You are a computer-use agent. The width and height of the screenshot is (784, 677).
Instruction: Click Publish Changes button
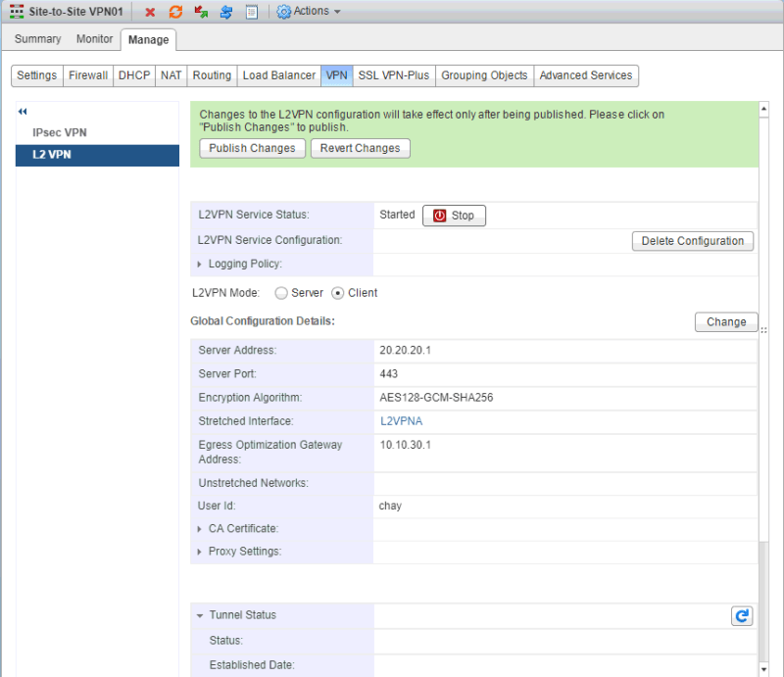pos(252,148)
